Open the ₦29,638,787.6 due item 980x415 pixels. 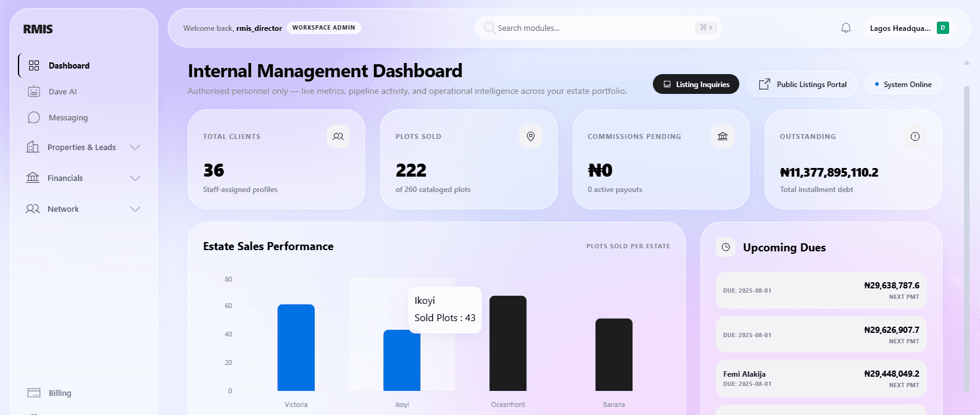[x=821, y=290]
